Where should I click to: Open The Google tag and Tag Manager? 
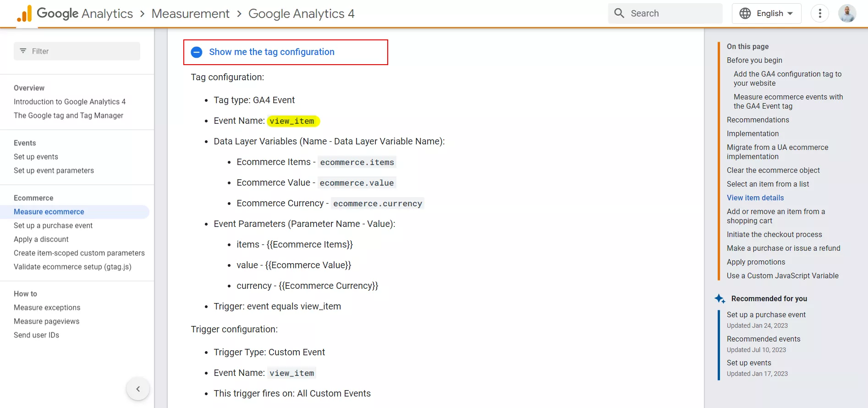tap(68, 116)
